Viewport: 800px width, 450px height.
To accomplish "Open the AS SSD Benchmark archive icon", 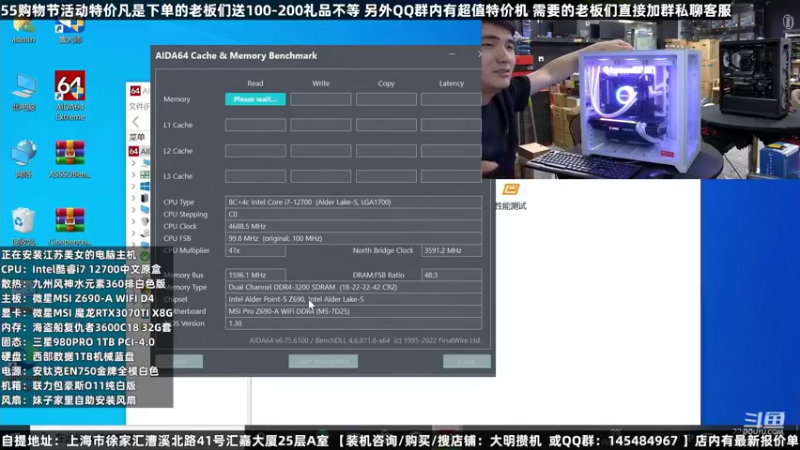I will [70, 159].
